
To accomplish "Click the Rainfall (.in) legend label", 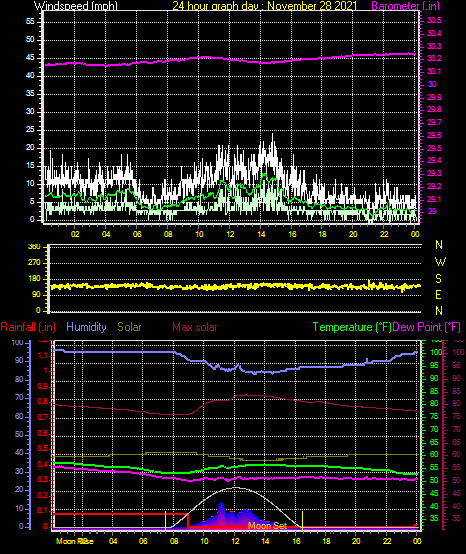I will tap(28, 327).
